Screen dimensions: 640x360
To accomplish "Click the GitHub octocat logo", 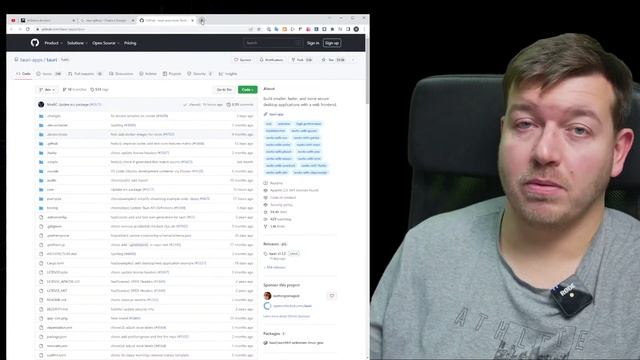I will (35, 42).
